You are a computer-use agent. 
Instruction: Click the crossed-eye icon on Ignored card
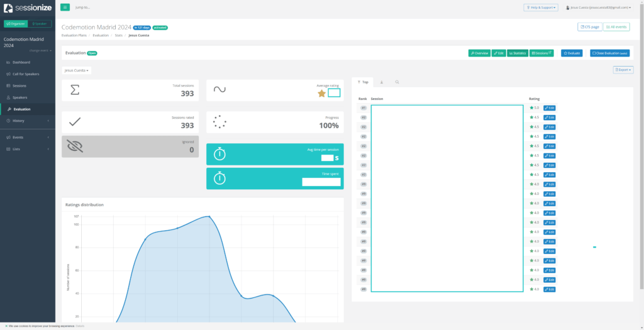pos(75,146)
